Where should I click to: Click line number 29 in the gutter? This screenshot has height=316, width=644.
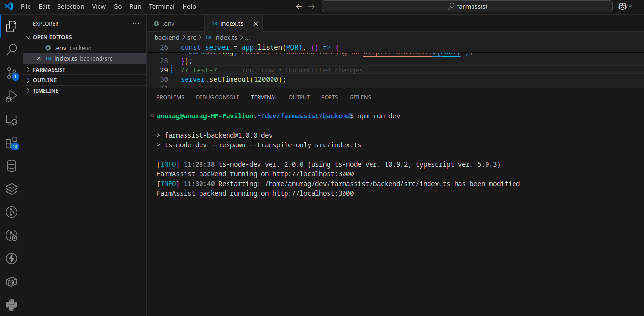pos(164,70)
